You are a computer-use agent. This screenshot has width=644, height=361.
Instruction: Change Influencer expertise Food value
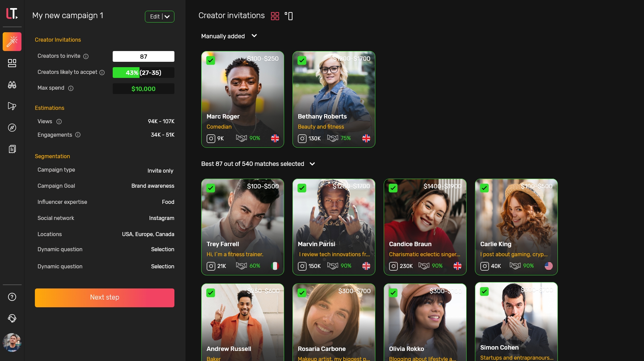(x=168, y=202)
